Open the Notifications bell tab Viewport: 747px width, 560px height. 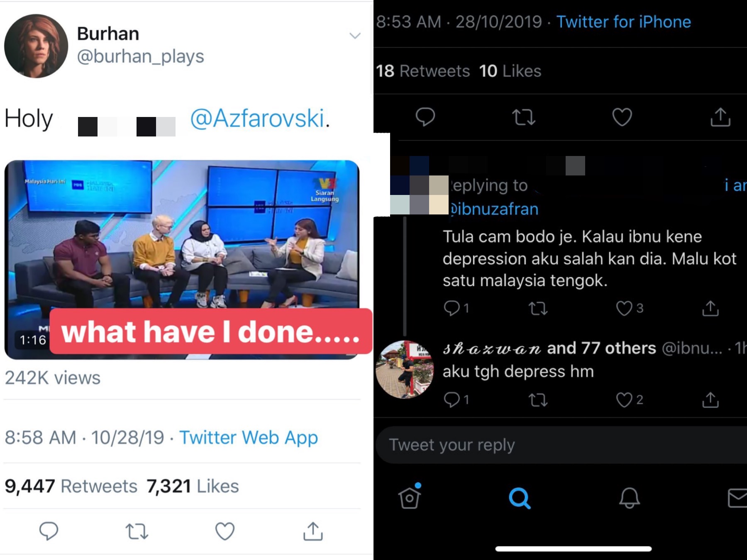(x=629, y=498)
